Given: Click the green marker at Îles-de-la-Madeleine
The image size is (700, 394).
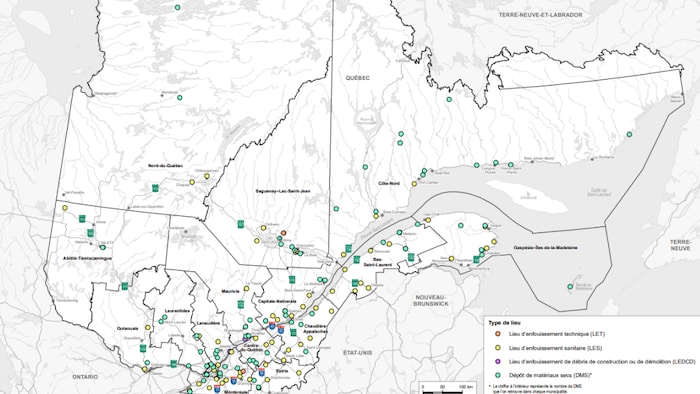Looking at the screenshot, I should (570, 286).
